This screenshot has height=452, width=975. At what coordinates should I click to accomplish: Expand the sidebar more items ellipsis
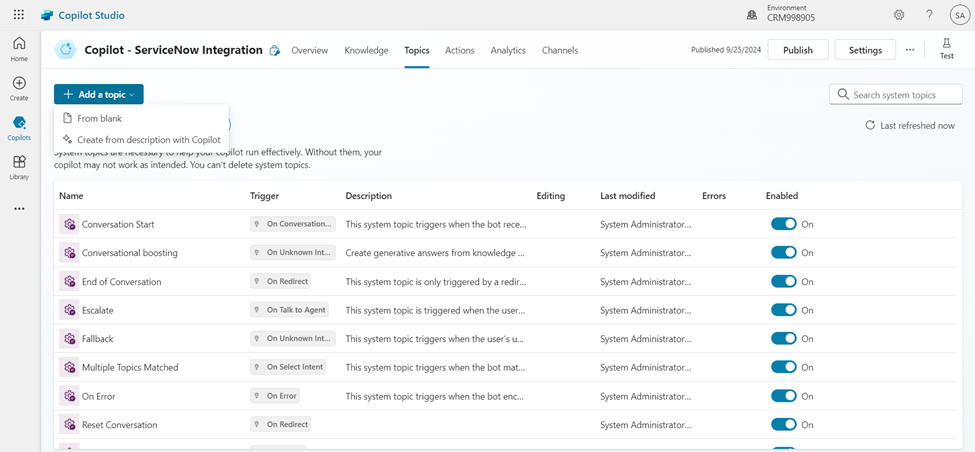19,209
